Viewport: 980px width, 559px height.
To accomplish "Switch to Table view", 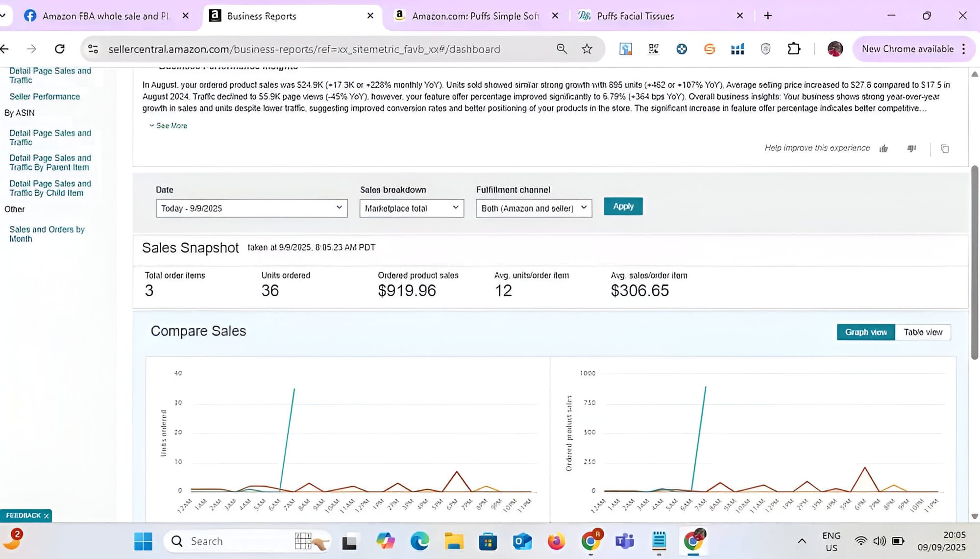I will [x=923, y=332].
